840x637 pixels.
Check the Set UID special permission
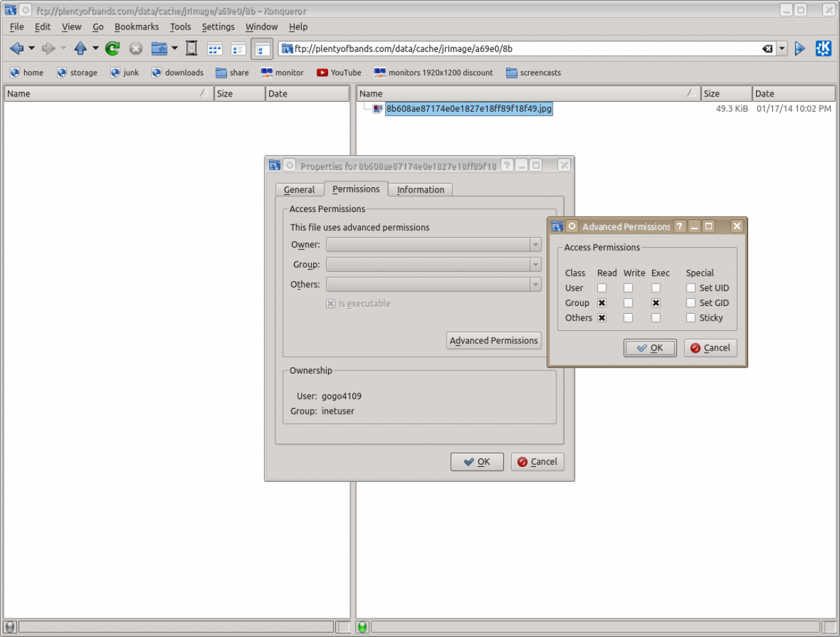(690, 288)
